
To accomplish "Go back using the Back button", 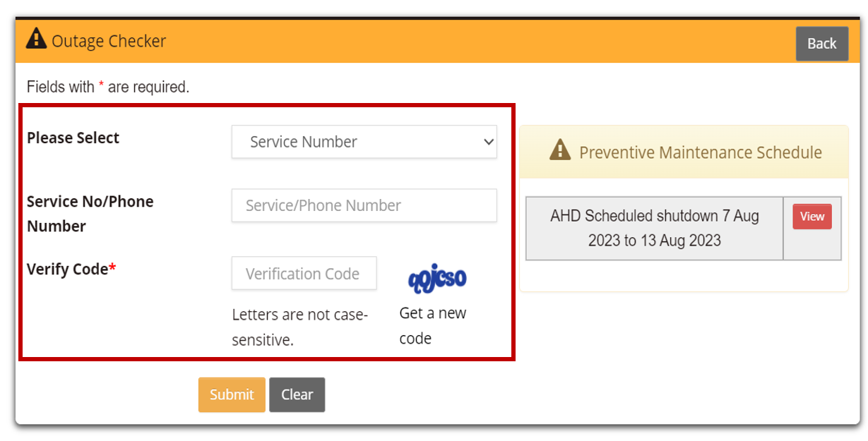I will click(x=821, y=44).
